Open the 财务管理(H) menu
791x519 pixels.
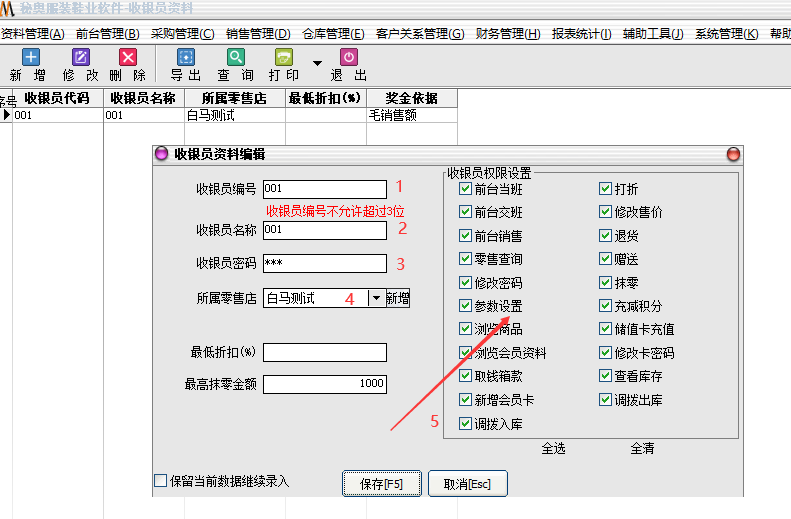click(507, 34)
